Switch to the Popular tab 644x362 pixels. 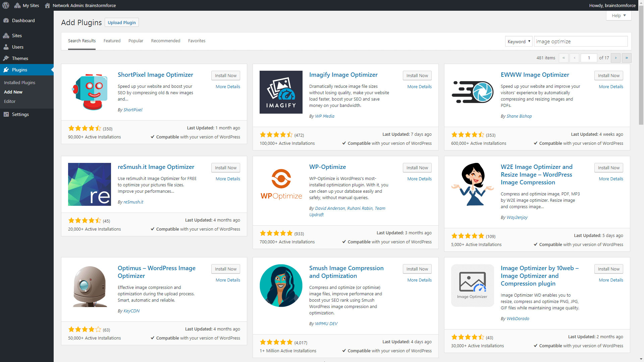136,41
